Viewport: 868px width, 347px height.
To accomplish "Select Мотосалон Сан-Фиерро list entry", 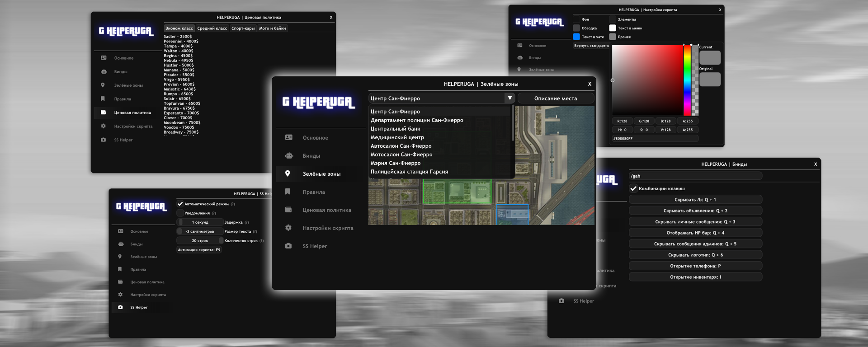I will 401,155.
